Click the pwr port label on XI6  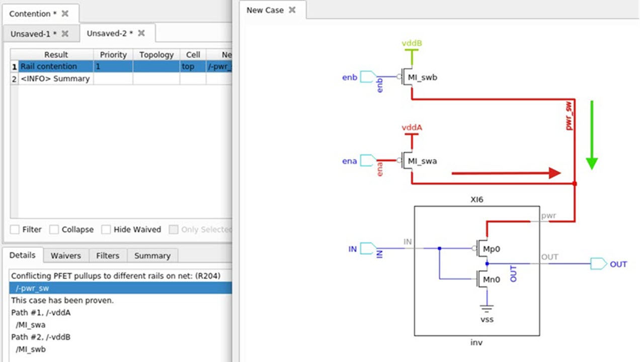(x=548, y=216)
